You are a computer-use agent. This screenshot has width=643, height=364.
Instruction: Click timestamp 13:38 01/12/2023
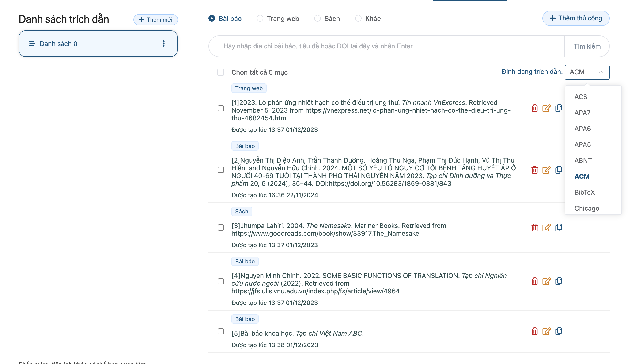(293, 345)
